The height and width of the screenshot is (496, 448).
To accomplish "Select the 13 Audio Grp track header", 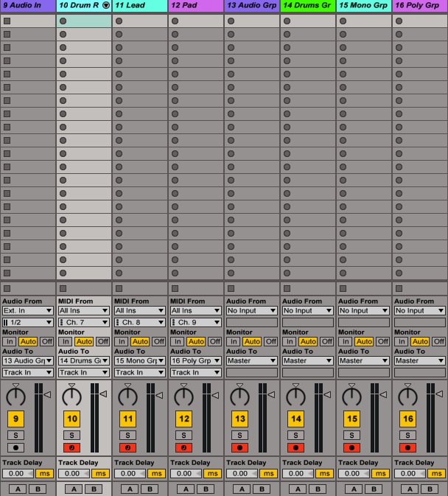I will coord(252,5).
